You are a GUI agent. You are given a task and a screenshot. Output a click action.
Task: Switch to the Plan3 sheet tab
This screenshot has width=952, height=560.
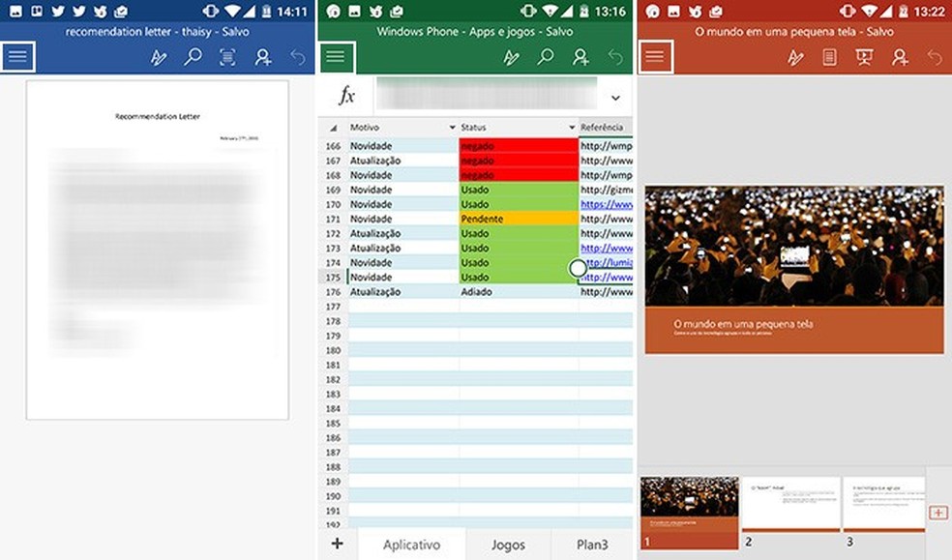(x=592, y=545)
